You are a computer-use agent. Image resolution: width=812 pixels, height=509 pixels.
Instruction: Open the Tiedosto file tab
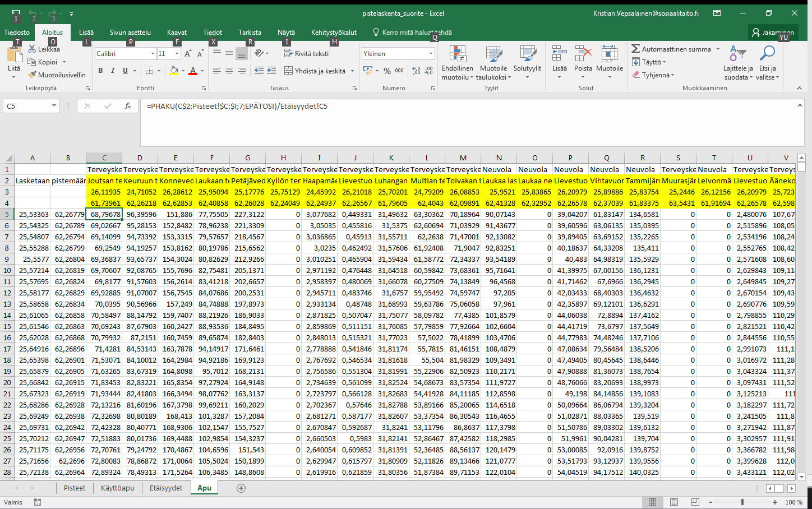[17, 33]
